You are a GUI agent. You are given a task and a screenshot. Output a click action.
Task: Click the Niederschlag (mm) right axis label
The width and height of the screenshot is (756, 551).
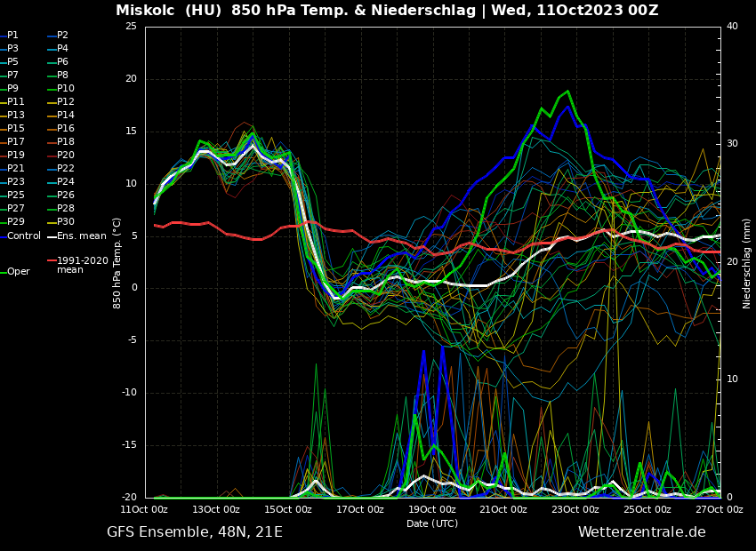point(747,263)
